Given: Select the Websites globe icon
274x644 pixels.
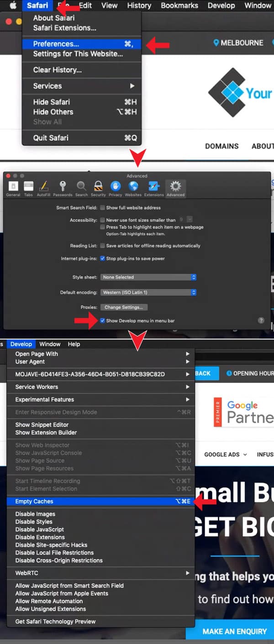Looking at the screenshot, I should (133, 186).
